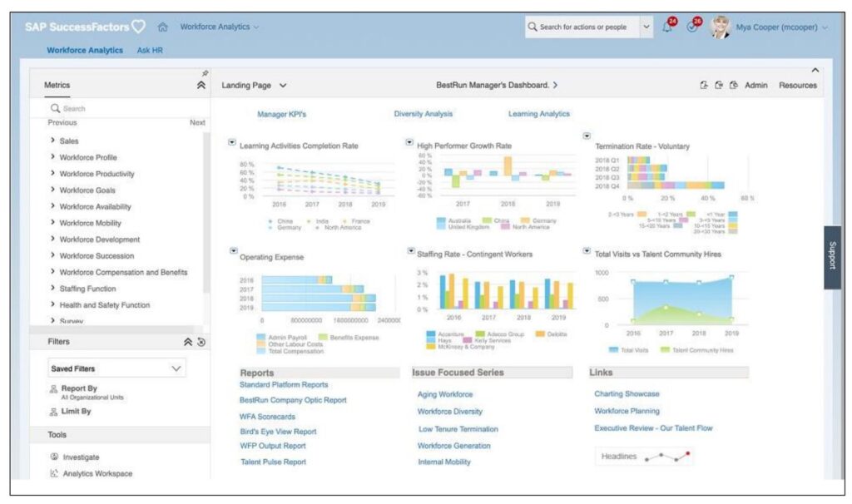Screen dimensions: 852x504
Task: Click the SAP SuccessFactors heart logo
Action: (139, 26)
